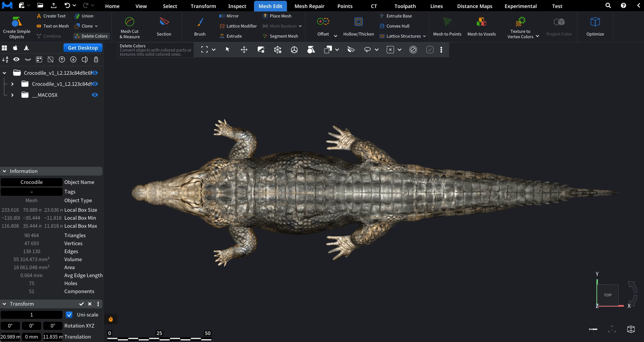Click the Get Desktop button
The height and width of the screenshot is (342, 644).
(x=83, y=48)
